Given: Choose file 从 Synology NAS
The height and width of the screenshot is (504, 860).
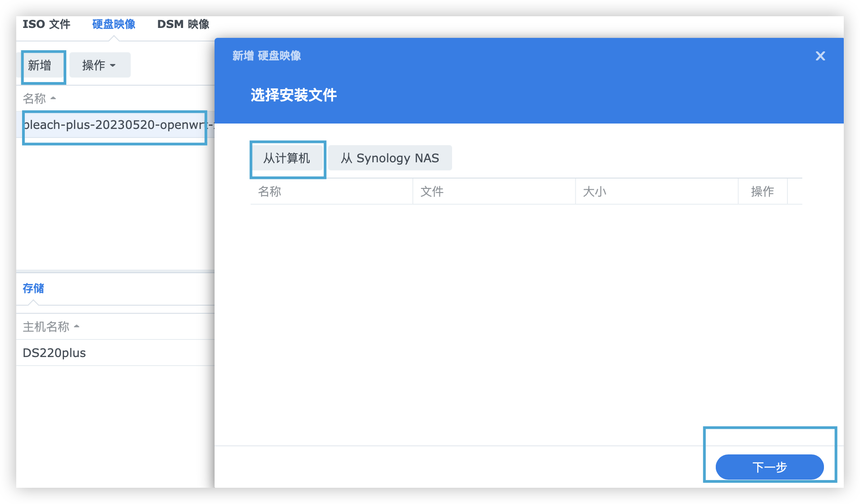Looking at the screenshot, I should 390,158.
